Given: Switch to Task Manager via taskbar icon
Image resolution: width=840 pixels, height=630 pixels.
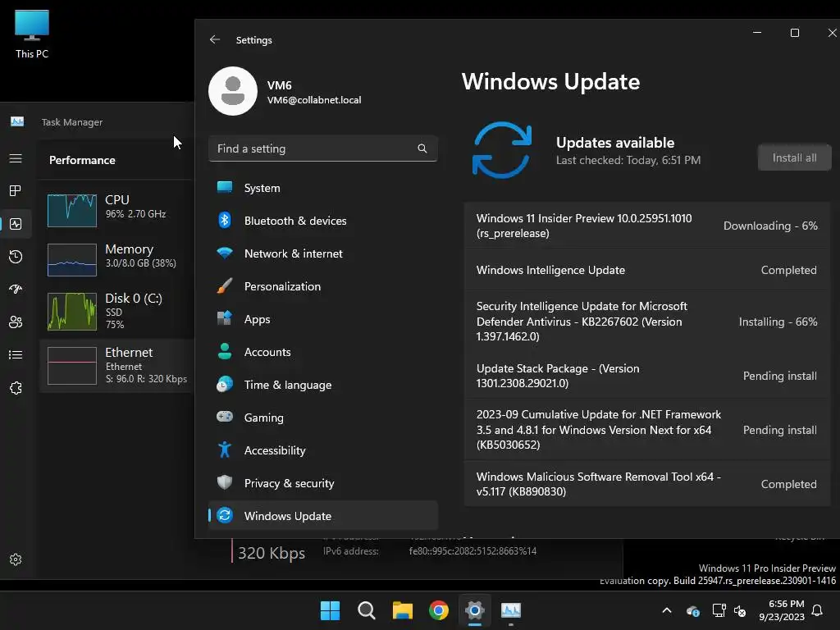Looking at the screenshot, I should [x=511, y=610].
